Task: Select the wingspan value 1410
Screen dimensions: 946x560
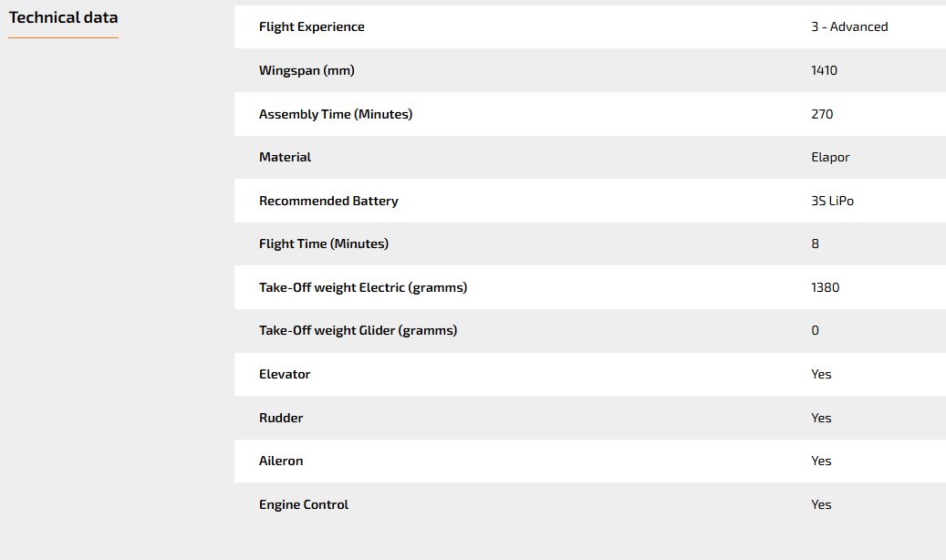Action: pos(824,70)
